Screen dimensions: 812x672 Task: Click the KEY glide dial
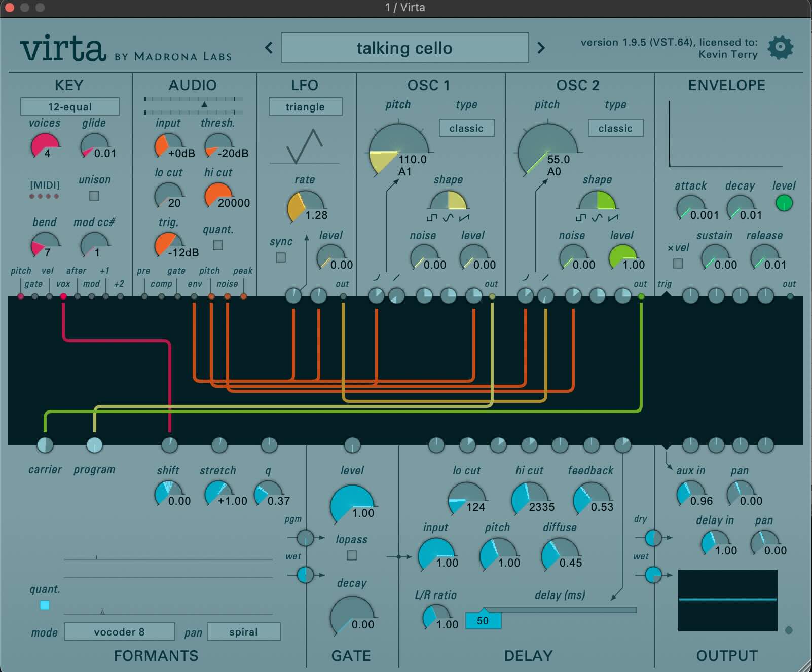(95, 146)
